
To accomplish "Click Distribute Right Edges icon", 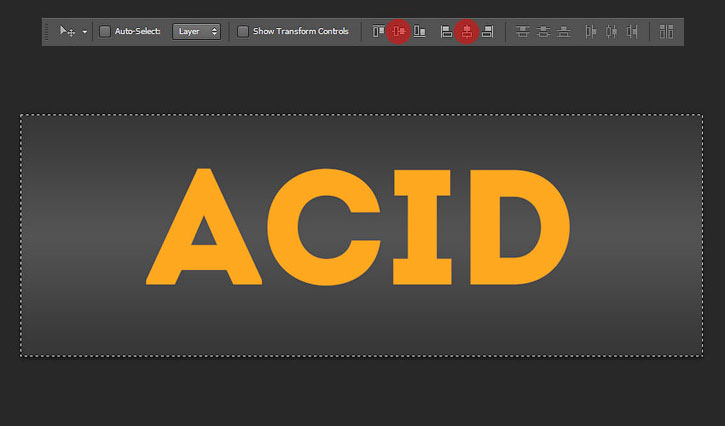I will [x=632, y=31].
